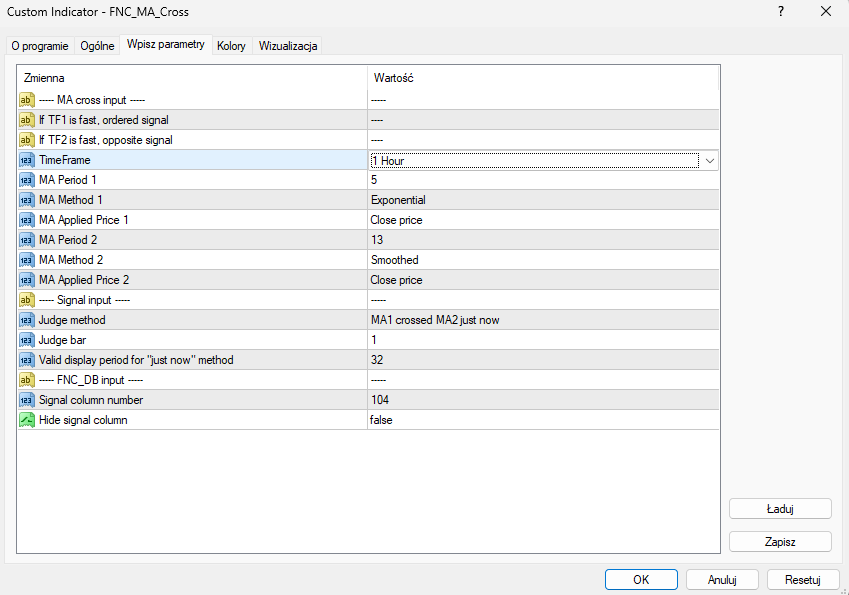Click the Ładuj button

pyautogui.click(x=780, y=508)
